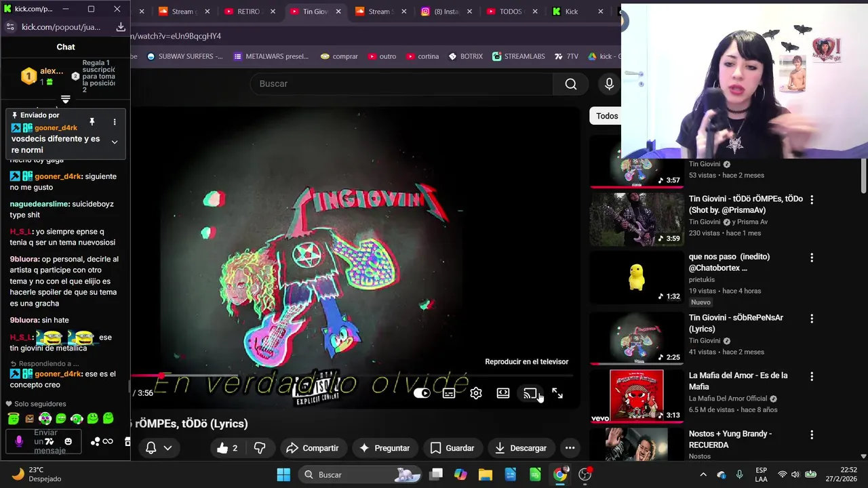Open menu for Nostos + Yung Brandy video

click(812, 434)
